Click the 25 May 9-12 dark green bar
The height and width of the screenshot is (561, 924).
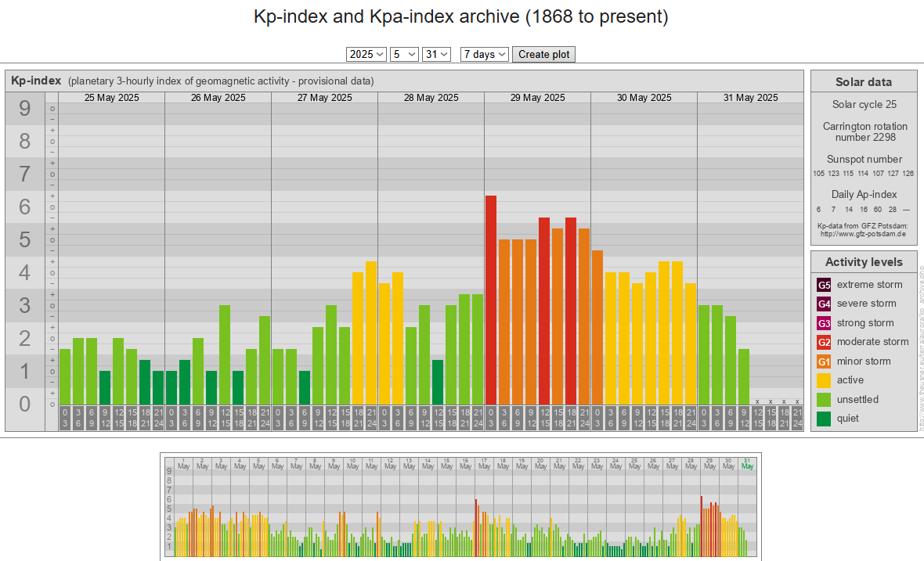105,387
